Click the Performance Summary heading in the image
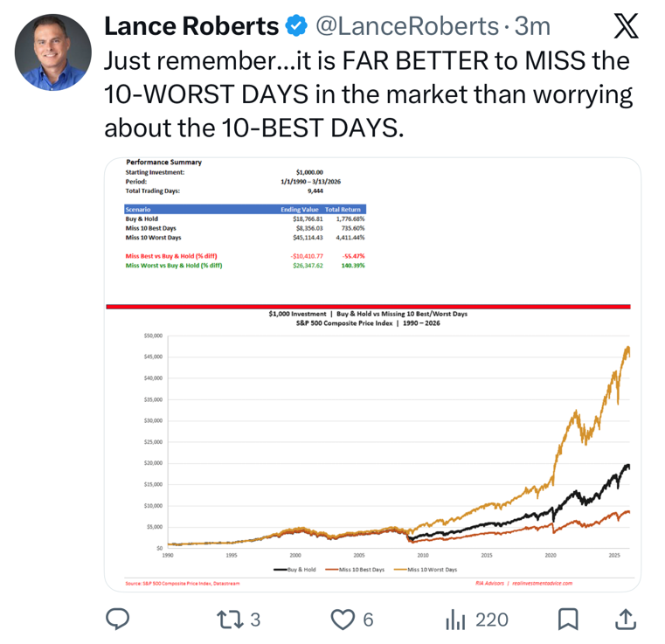This screenshot has height=644, width=665. click(163, 162)
